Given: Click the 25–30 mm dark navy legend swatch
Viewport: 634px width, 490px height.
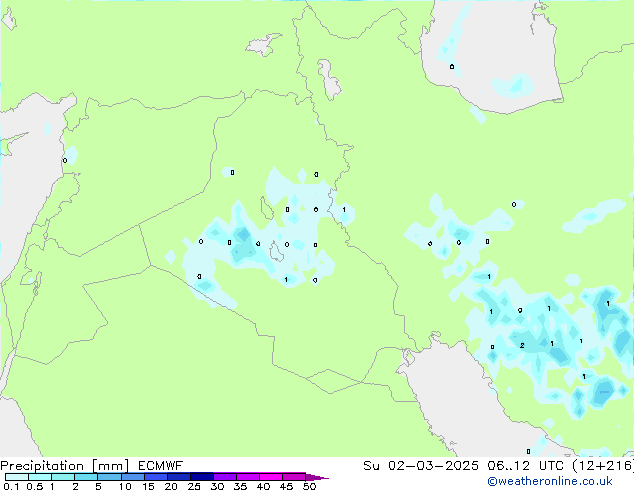Looking at the screenshot, I should (202, 477).
